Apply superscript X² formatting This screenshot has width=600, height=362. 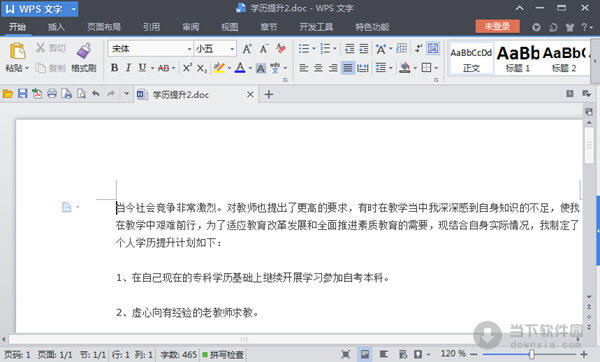click(187, 68)
